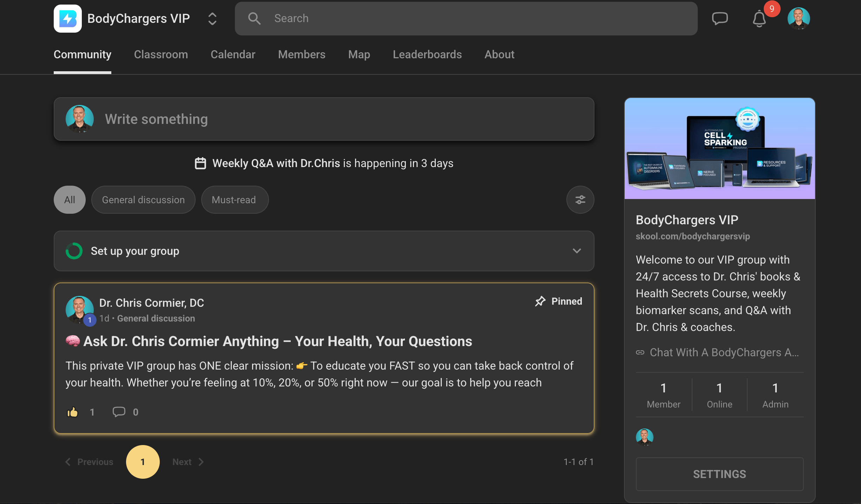Screen dimensions: 861x504
Task: Open Dr. Chris Cormier, DC profile name
Action: click(152, 303)
